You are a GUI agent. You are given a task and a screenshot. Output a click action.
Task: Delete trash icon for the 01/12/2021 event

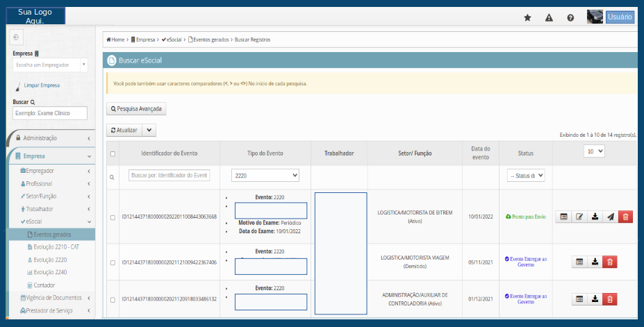[x=610, y=299]
